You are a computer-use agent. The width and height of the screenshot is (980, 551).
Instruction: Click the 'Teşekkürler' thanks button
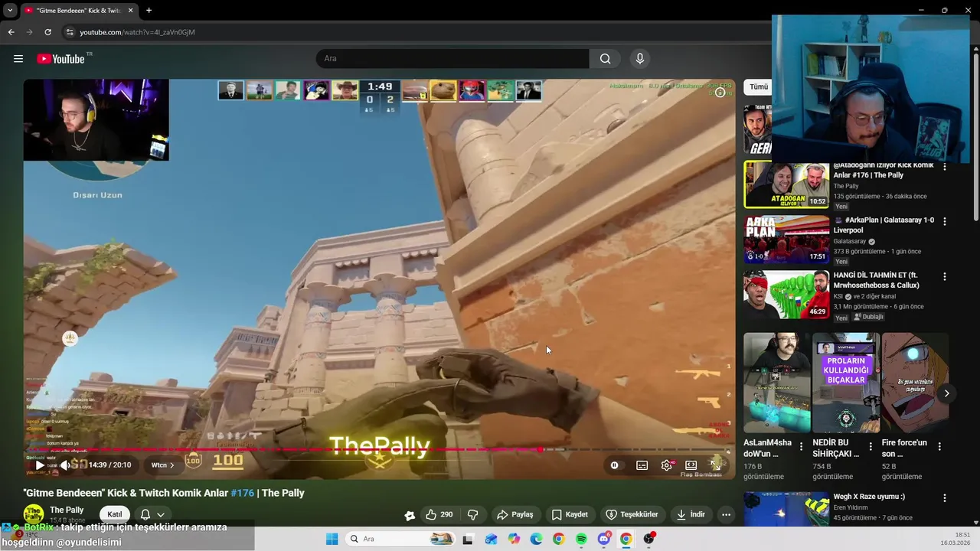coord(632,514)
